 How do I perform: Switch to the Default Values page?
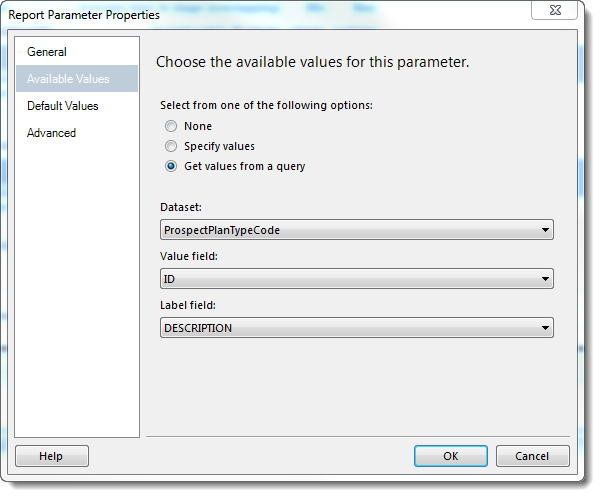pos(63,106)
